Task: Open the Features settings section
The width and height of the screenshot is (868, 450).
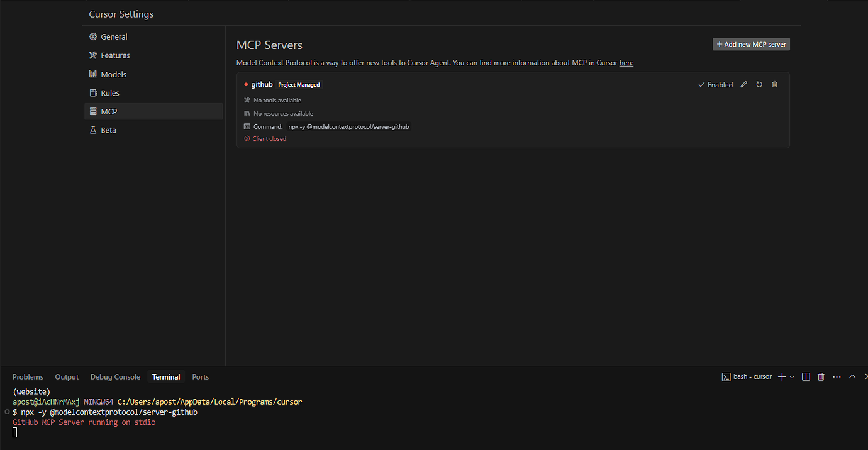Action: point(153,55)
